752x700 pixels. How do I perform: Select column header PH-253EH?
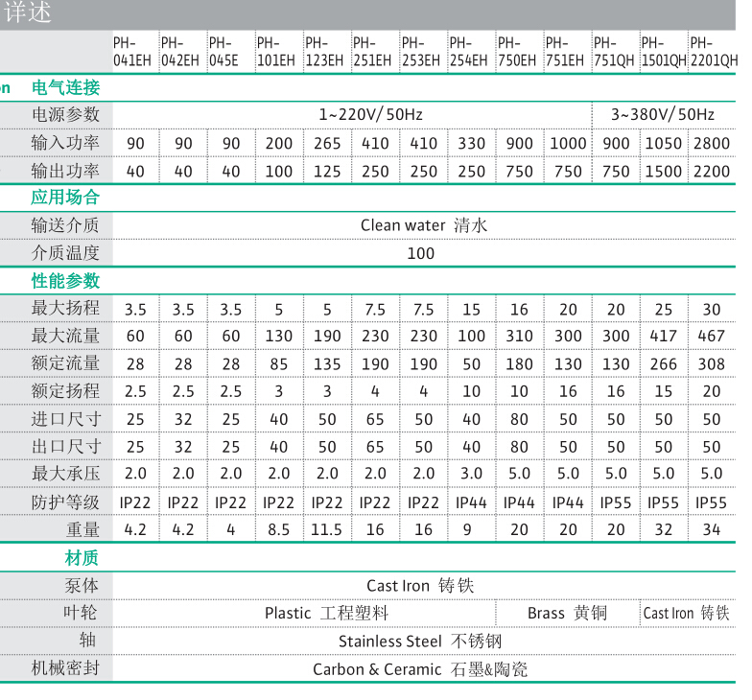420,52
